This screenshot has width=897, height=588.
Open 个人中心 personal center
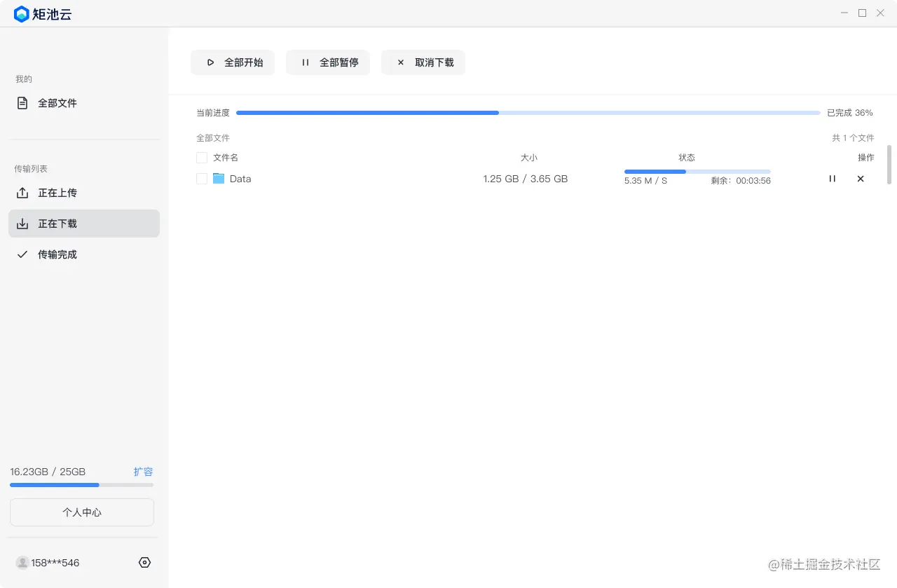[81, 512]
